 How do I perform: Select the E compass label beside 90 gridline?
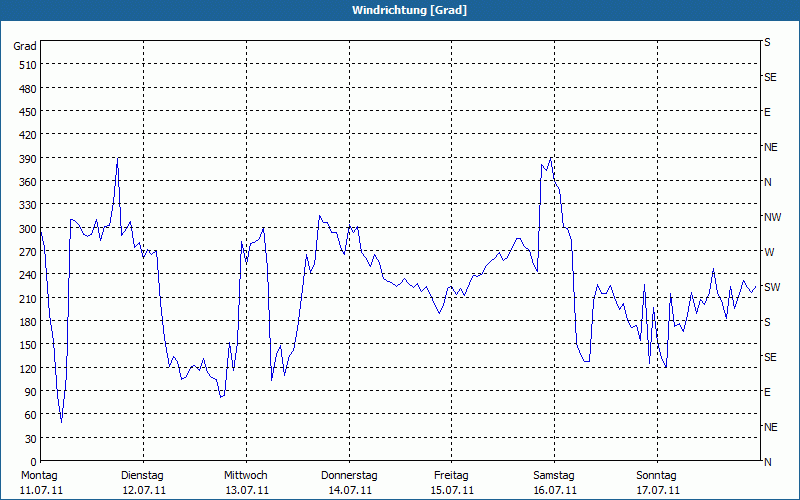click(767, 392)
